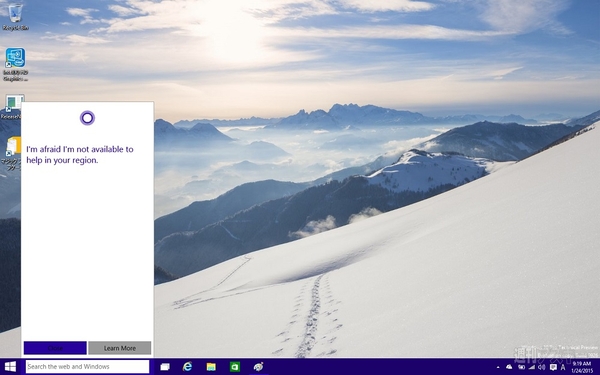Image resolution: width=600 pixels, height=375 pixels.
Task: Open the notifications action center icon
Action: (553, 367)
